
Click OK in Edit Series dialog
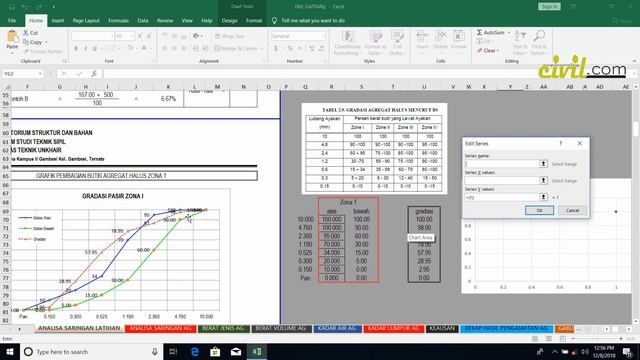pyautogui.click(x=539, y=210)
